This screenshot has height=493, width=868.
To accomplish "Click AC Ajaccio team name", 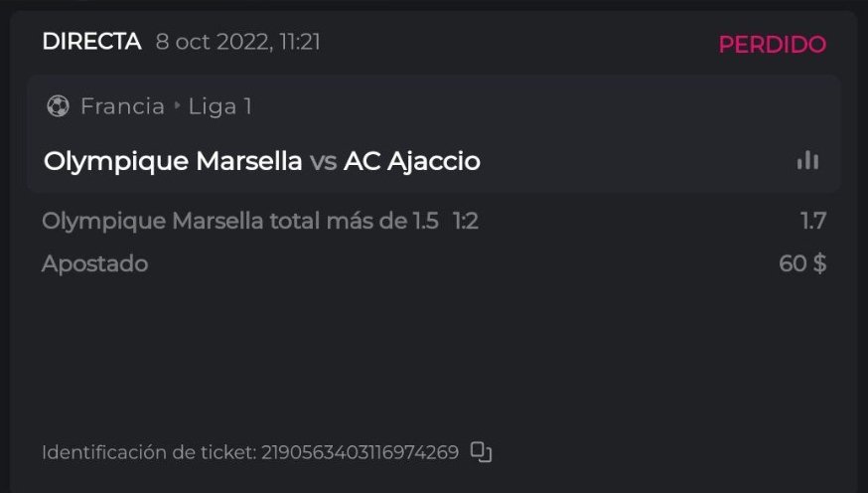I will [411, 161].
